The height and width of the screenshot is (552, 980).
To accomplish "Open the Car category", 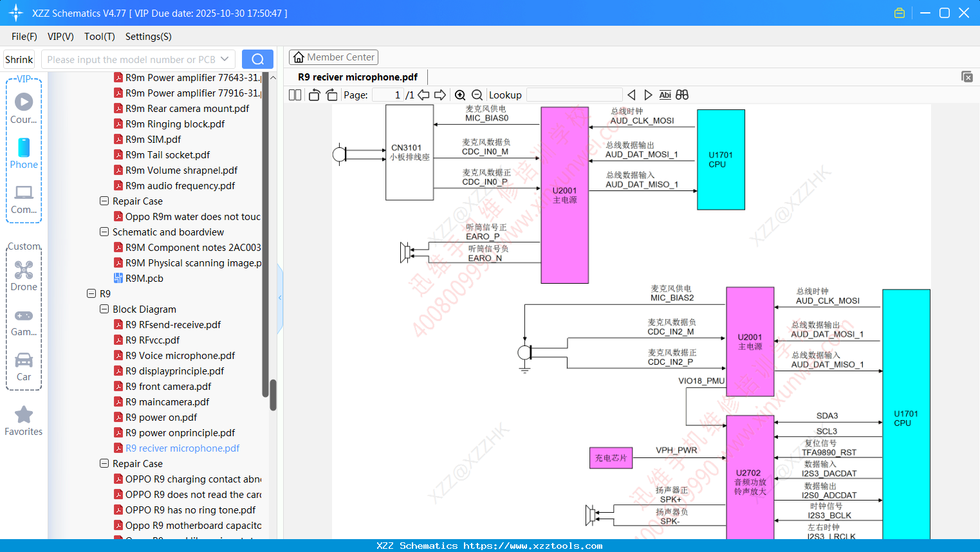I will [24, 367].
